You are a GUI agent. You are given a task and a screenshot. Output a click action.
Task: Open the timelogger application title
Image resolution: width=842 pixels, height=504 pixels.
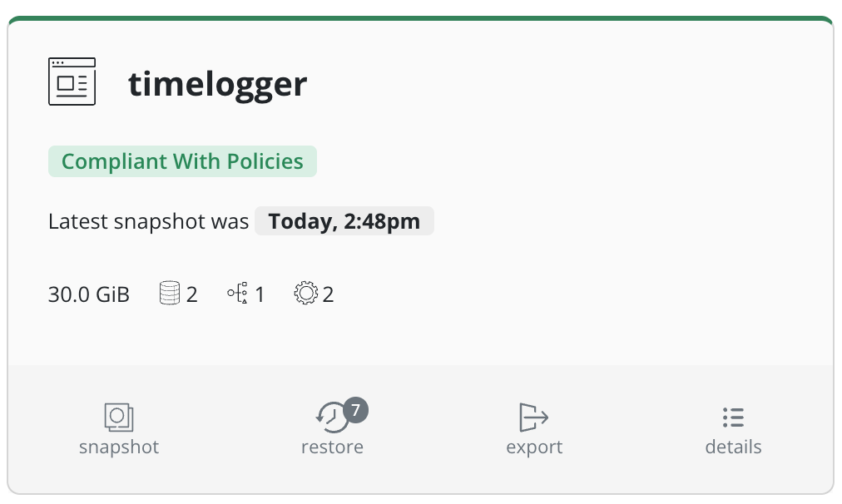[x=218, y=84]
